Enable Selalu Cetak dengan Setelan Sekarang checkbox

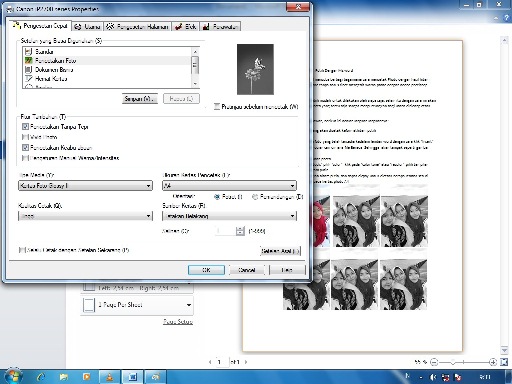point(22,250)
